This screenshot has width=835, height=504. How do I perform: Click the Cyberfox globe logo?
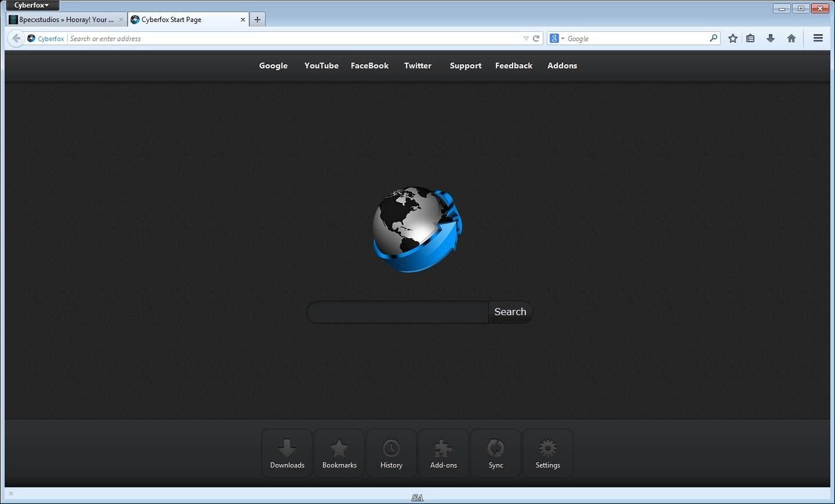(418, 229)
